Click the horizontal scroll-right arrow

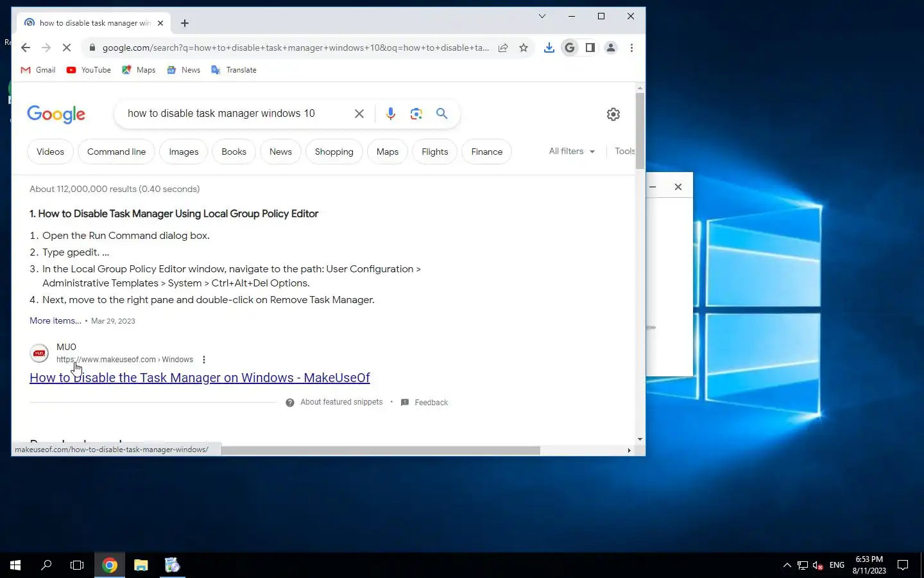[x=629, y=450]
